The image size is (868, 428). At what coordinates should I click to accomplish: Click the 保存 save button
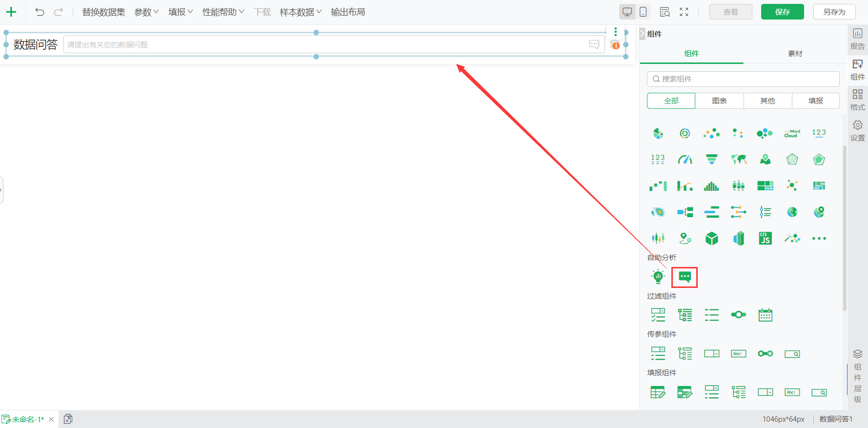[x=782, y=12]
